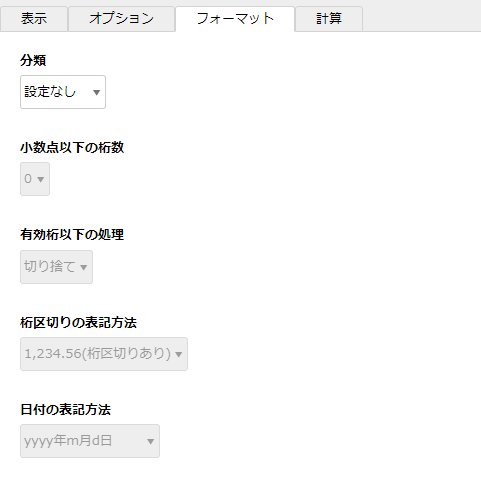The width and height of the screenshot is (481, 479).
Task: Open the 分類 dropdown showing 設定なし
Action: (x=63, y=92)
